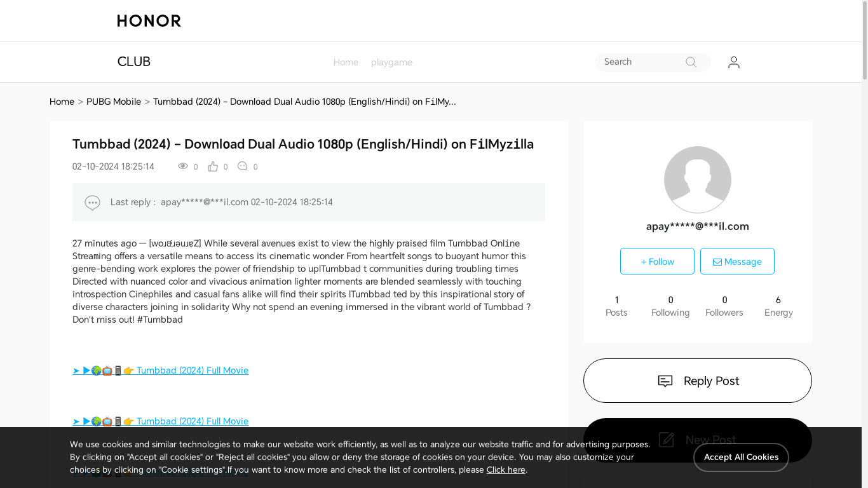Viewport: 868px width, 488px height.
Task: Click the Energy count stat
Action: pyautogui.click(x=778, y=306)
